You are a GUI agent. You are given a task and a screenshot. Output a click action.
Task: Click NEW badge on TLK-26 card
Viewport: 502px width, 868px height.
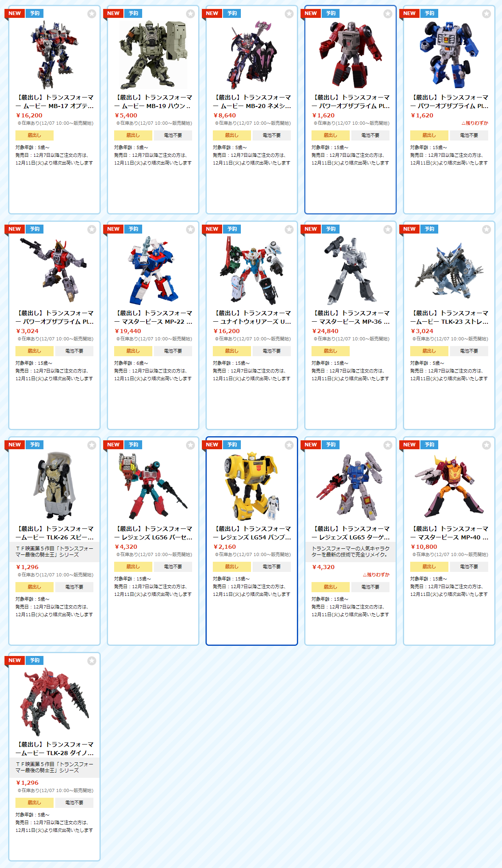click(15, 445)
